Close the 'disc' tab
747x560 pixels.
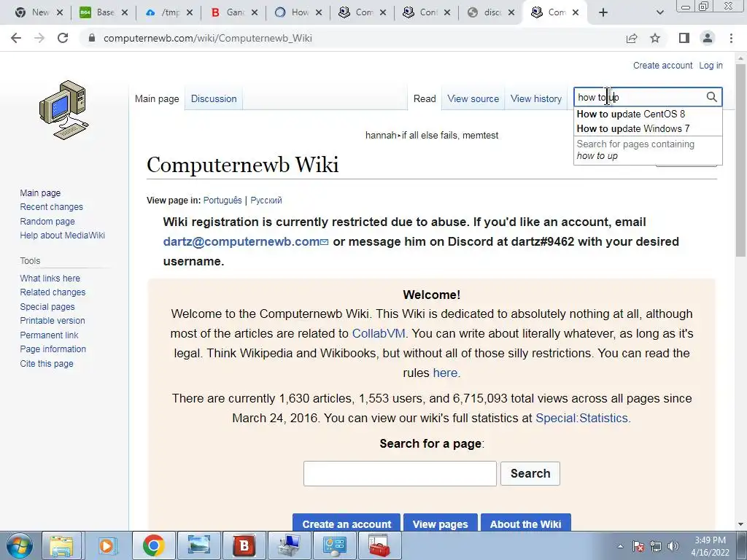511,12
